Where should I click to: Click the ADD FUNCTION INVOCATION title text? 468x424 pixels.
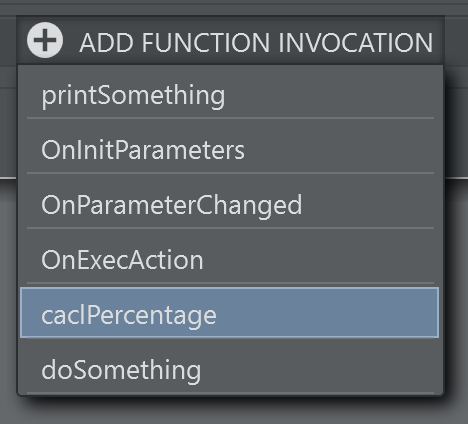[x=256, y=43]
